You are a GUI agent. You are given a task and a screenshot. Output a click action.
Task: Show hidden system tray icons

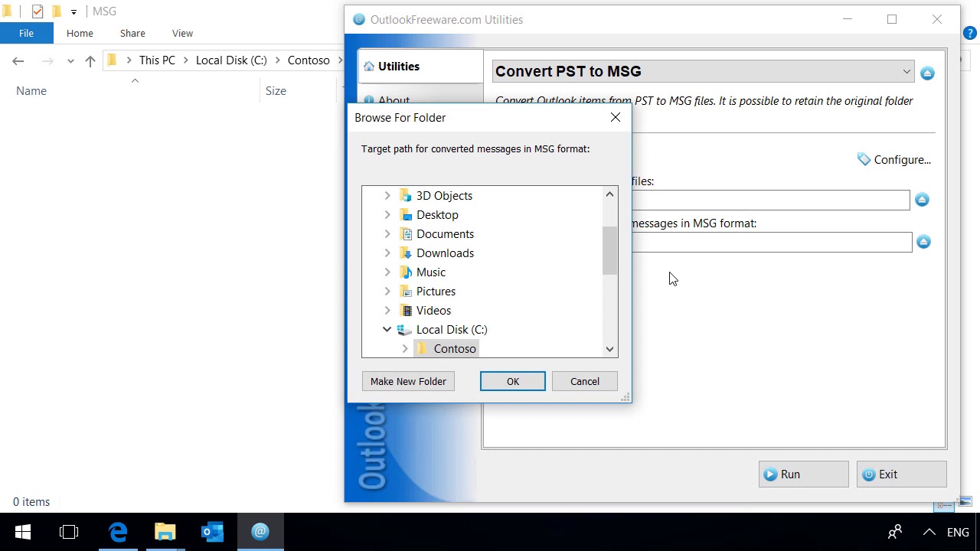[929, 532]
